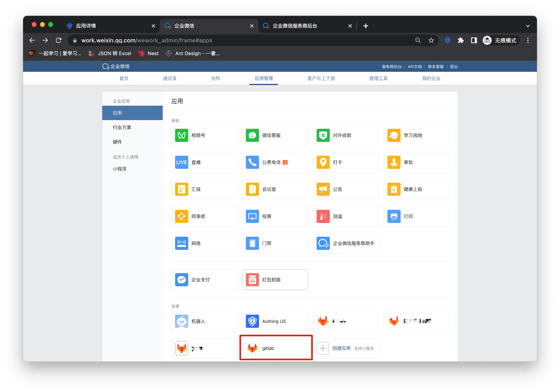Click the plus icon for 创建应用

point(323,348)
